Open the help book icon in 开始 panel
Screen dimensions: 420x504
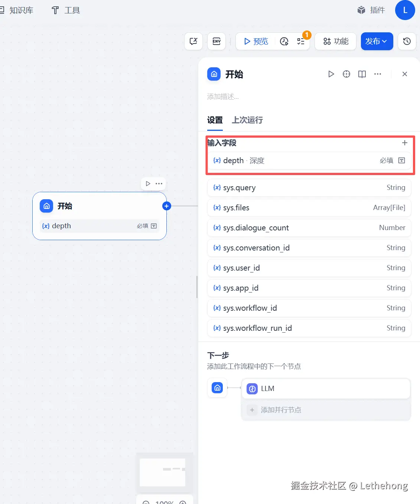(x=362, y=74)
